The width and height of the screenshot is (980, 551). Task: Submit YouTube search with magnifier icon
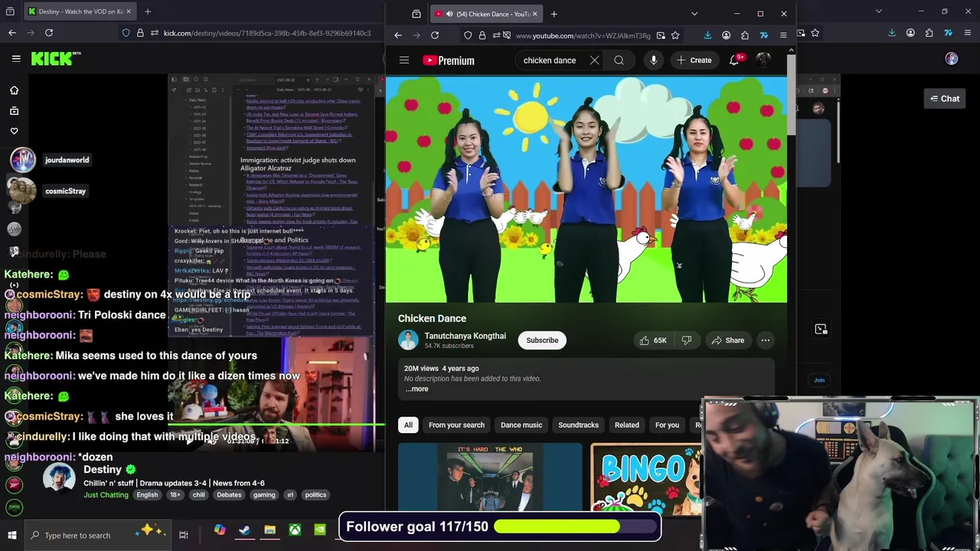tap(619, 60)
